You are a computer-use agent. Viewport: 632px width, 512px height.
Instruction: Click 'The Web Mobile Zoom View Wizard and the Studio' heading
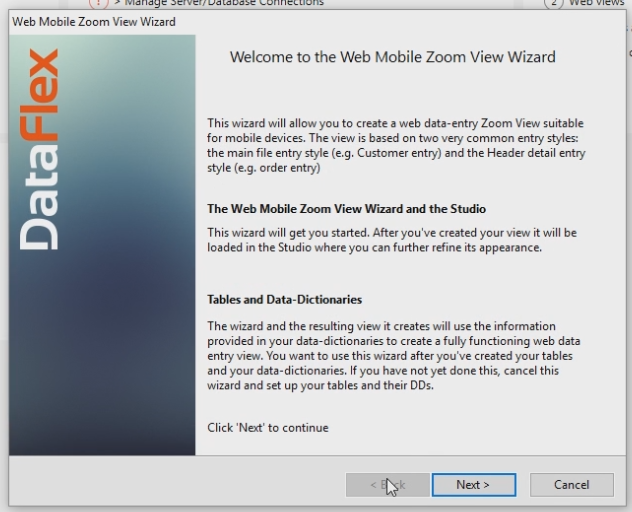[x=346, y=209]
